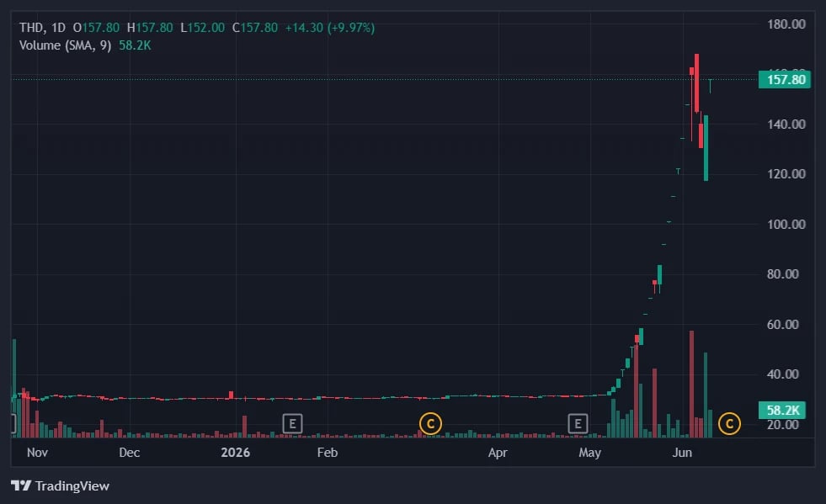Click the yellow C marker before April

click(430, 423)
